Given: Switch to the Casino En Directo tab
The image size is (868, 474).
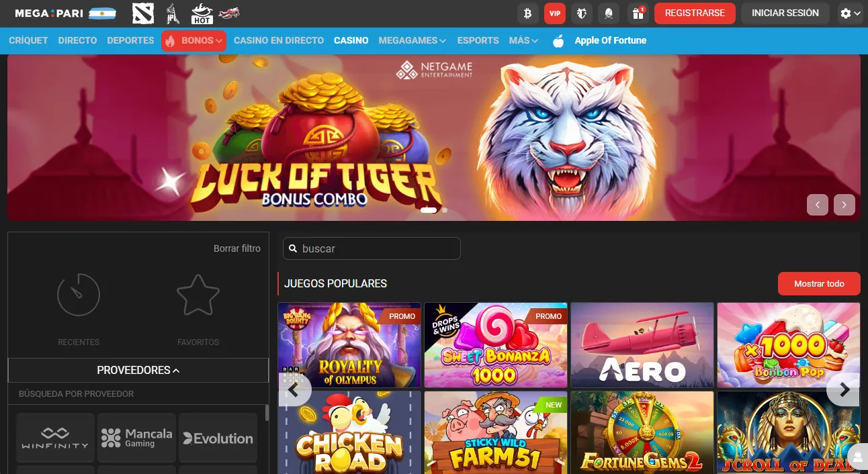Looking at the screenshot, I should pos(278,40).
